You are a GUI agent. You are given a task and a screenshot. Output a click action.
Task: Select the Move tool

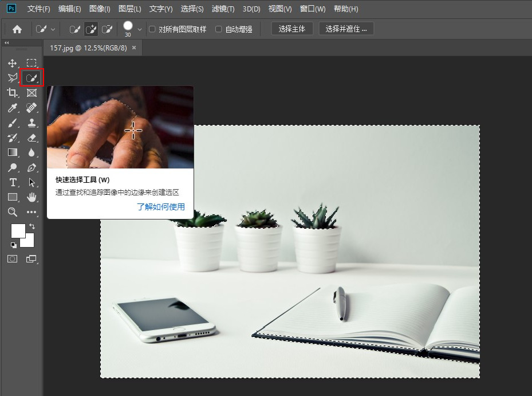[x=12, y=63]
